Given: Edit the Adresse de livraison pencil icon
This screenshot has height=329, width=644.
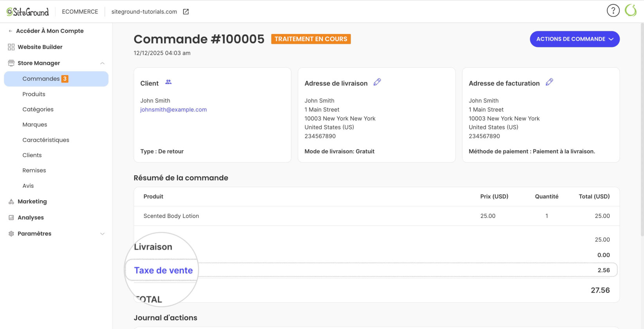Looking at the screenshot, I should point(377,82).
